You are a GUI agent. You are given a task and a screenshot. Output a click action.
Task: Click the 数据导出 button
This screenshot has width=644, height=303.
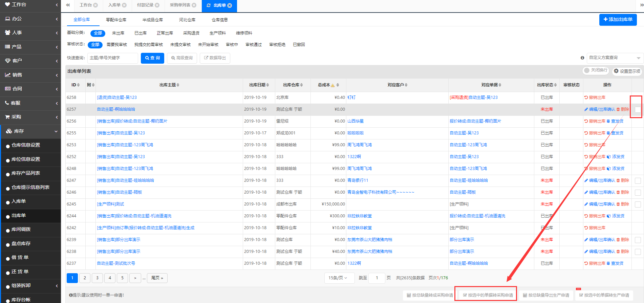click(x=215, y=58)
